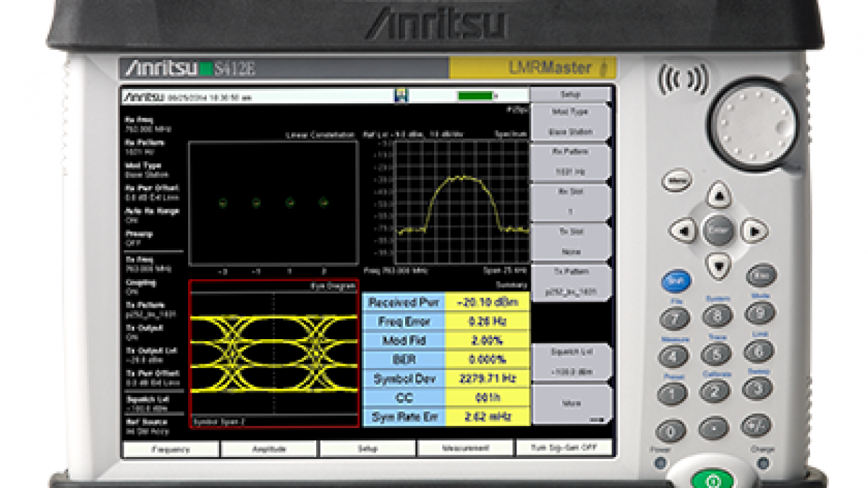
Task: Select the Eye Diagram plot
Action: (274, 354)
